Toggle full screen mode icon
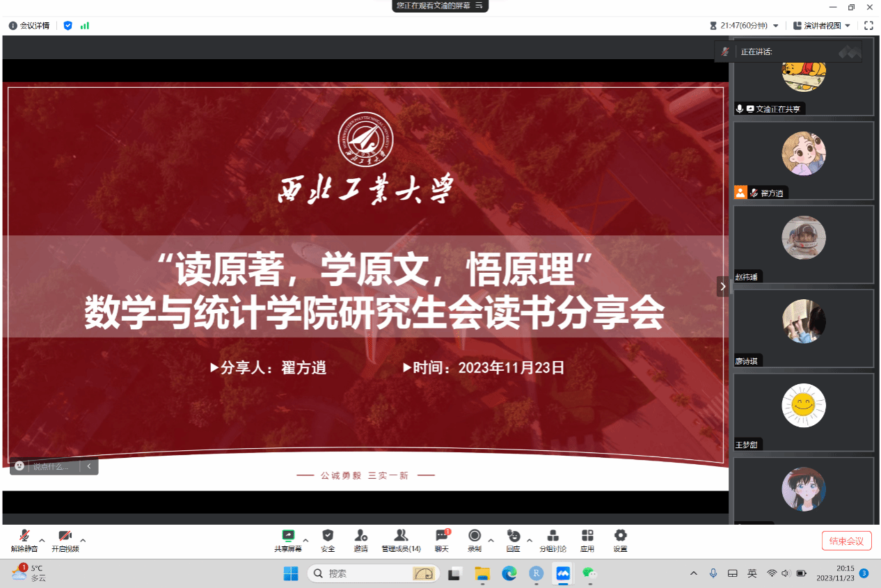Screen dimensions: 881x588 [x=868, y=26]
